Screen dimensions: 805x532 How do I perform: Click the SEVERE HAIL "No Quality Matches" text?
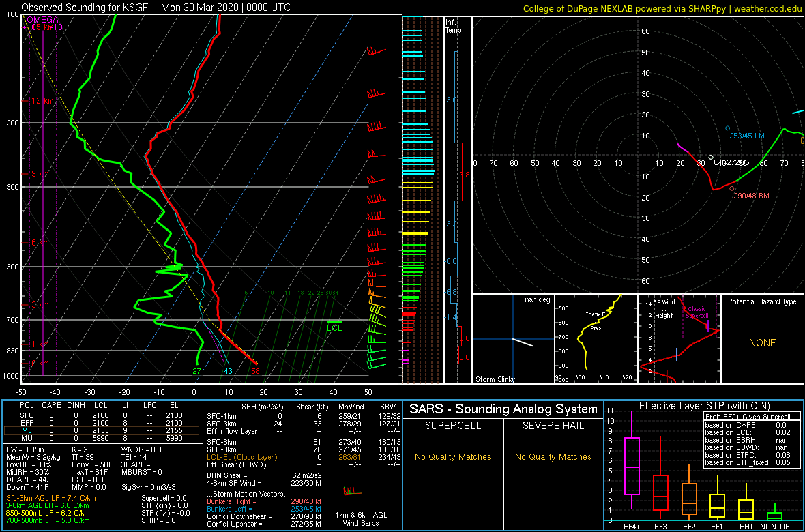tap(553, 456)
